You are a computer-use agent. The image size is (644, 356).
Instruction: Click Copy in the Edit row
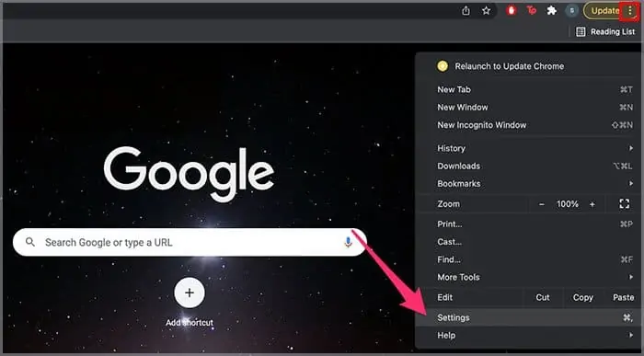[x=582, y=297]
